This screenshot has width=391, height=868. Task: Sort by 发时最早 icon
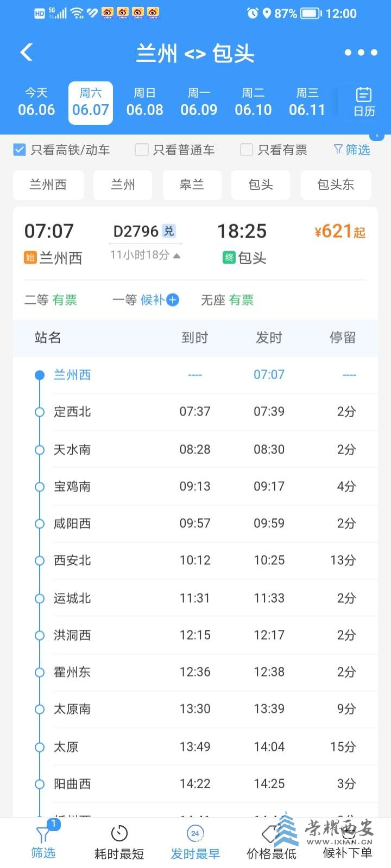pos(195,834)
